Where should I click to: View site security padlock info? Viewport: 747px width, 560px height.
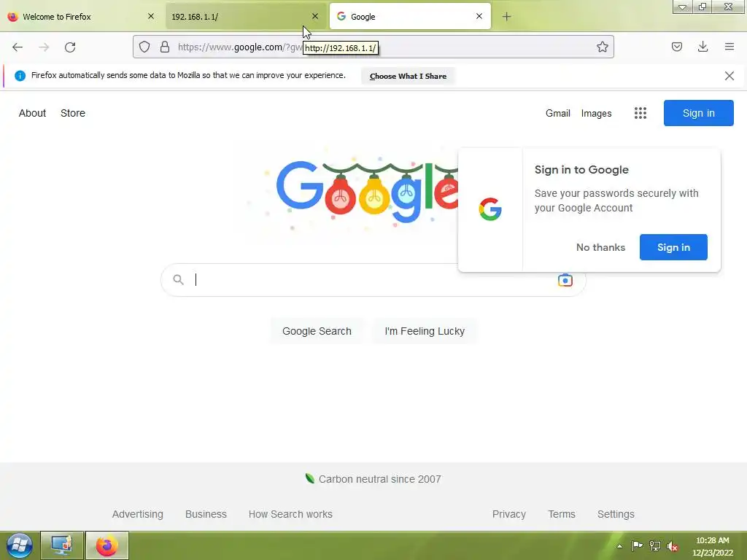click(x=165, y=47)
